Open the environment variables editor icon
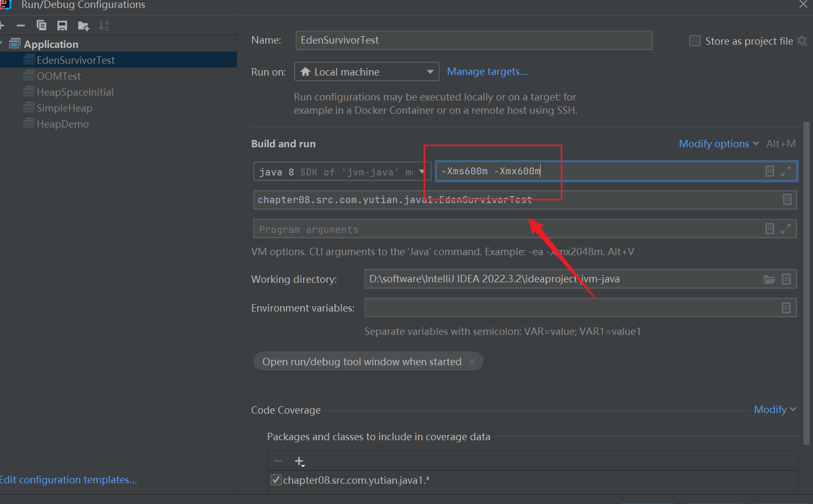Image resolution: width=813 pixels, height=504 pixels. [x=786, y=308]
